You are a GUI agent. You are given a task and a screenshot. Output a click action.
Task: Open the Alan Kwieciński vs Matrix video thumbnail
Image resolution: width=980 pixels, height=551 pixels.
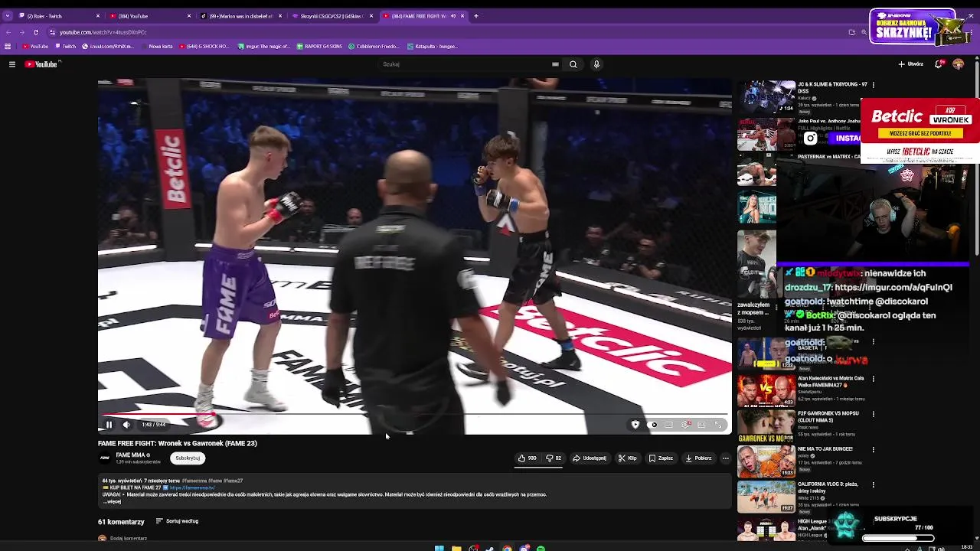pyautogui.click(x=766, y=391)
